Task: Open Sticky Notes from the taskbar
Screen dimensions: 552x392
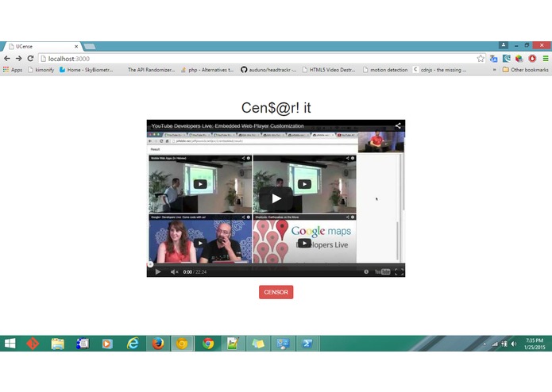Action: (x=257, y=344)
